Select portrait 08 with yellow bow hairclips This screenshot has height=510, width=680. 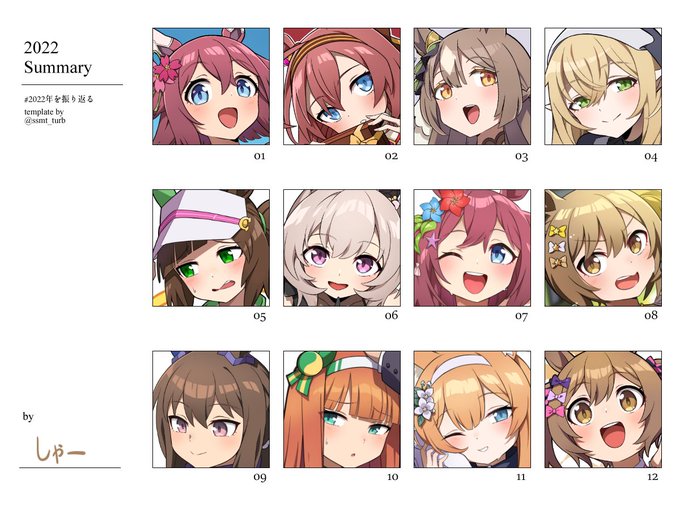tap(603, 248)
